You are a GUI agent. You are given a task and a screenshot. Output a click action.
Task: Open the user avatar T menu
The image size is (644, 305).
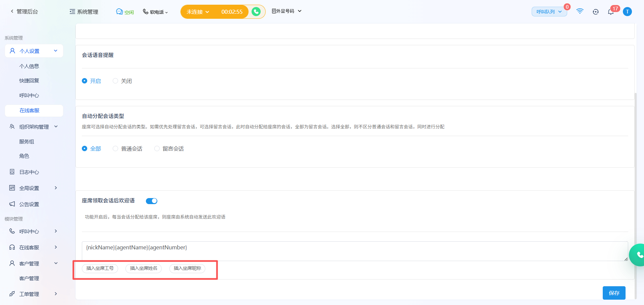coord(627,12)
